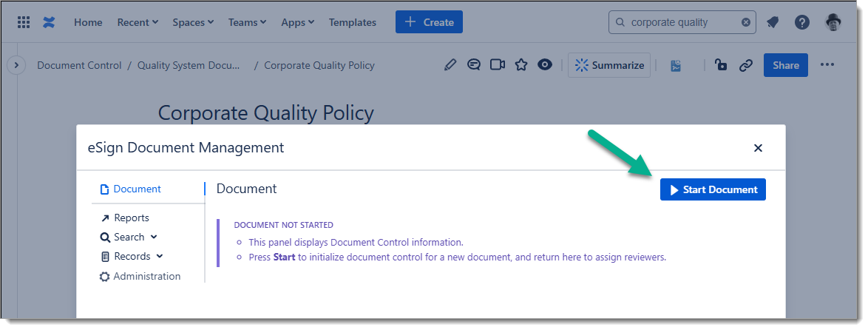The image size is (868, 330).
Task: Click the video camera record icon
Action: [x=498, y=65]
